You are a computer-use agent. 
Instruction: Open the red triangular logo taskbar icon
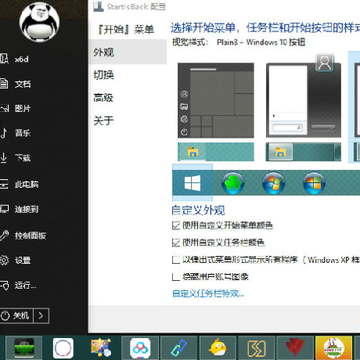tap(295, 348)
